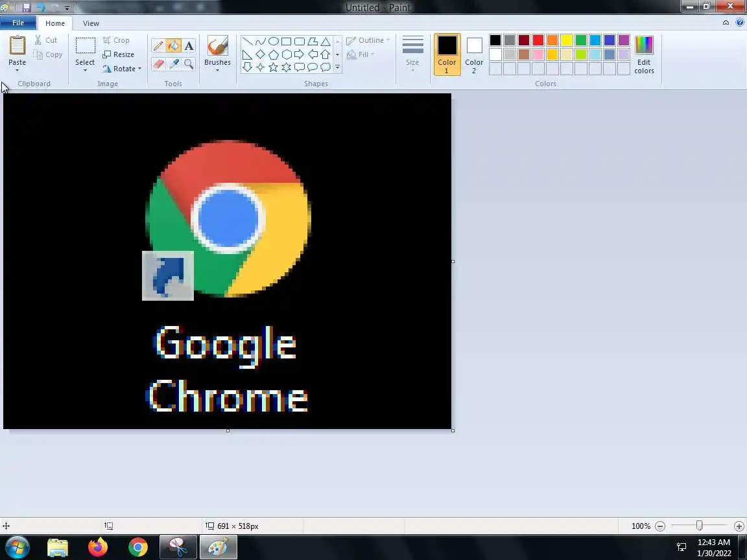Open the shape Outline dropdown
Screen dimensions: 747x560
[368, 40]
